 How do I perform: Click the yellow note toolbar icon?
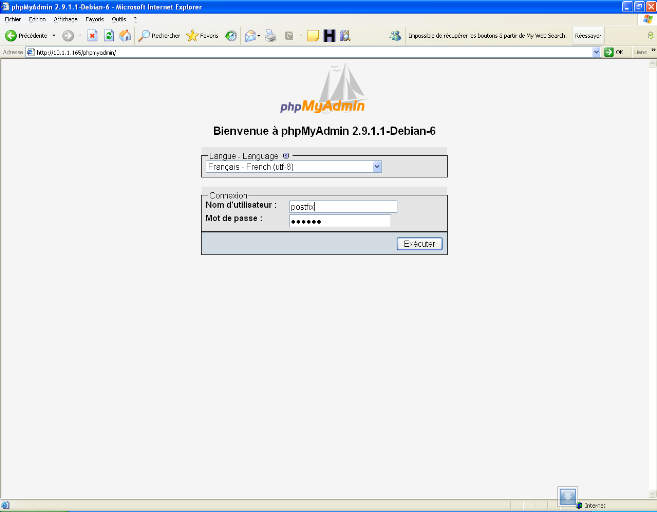tap(313, 36)
